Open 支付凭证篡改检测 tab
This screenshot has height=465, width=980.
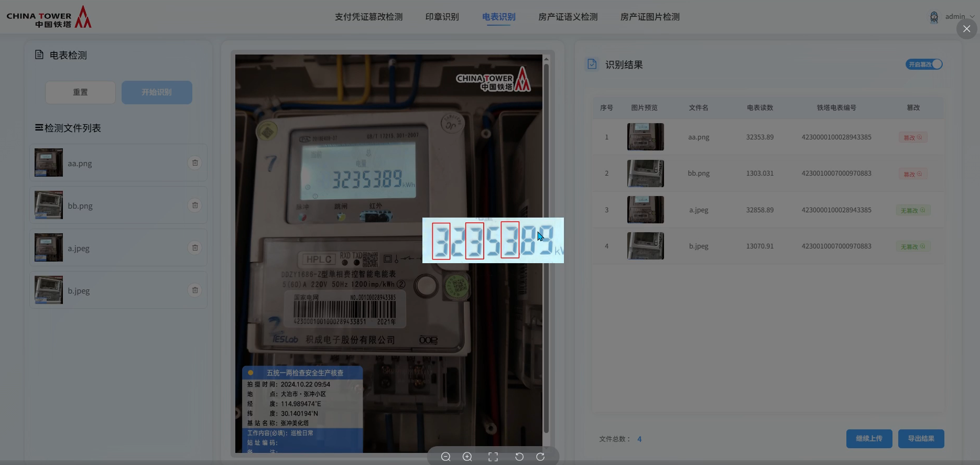click(x=369, y=17)
